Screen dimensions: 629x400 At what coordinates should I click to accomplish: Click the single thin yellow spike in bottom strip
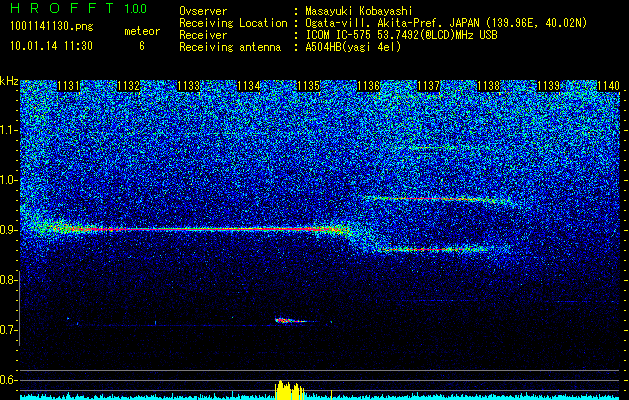click(x=331, y=395)
